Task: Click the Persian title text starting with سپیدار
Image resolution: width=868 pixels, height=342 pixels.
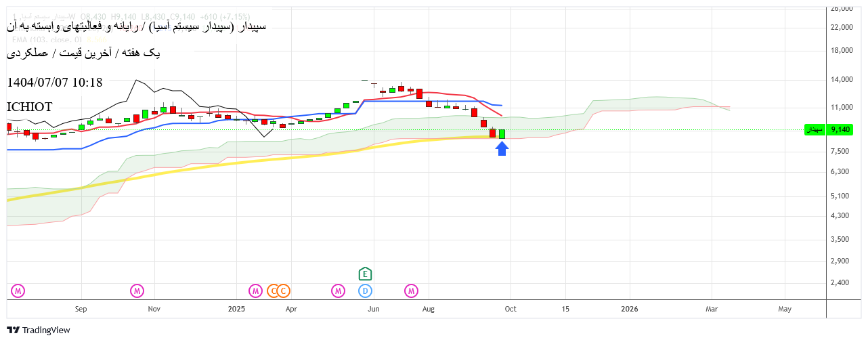Action: 137,27
